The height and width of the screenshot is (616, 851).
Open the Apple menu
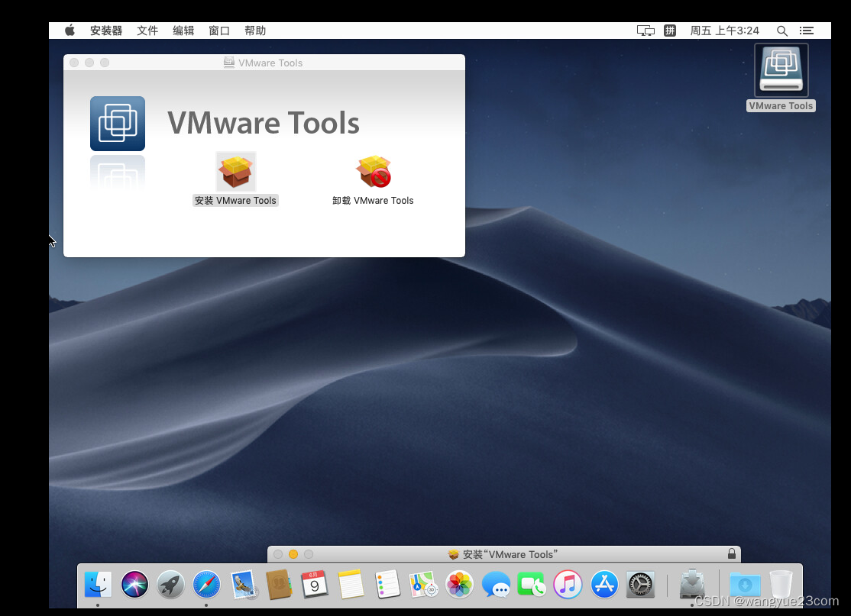70,31
